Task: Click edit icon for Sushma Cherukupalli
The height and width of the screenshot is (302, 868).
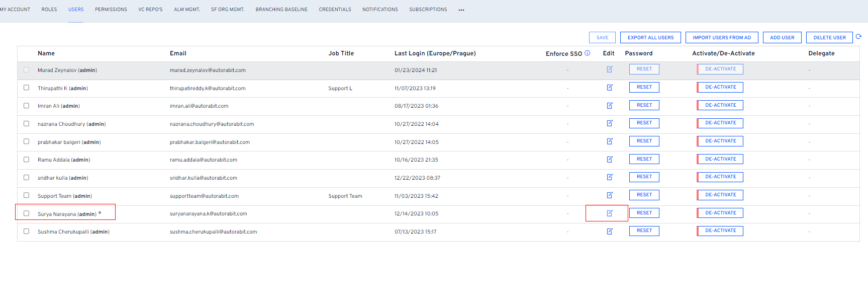Action: [x=609, y=232]
